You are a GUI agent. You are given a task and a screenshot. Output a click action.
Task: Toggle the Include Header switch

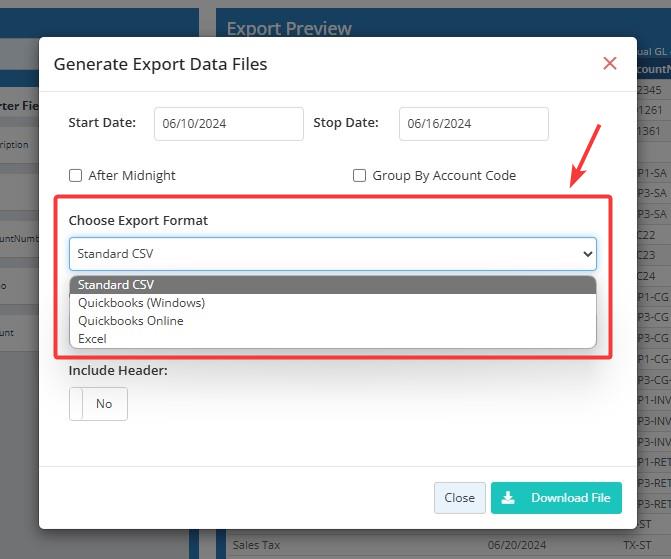98,404
